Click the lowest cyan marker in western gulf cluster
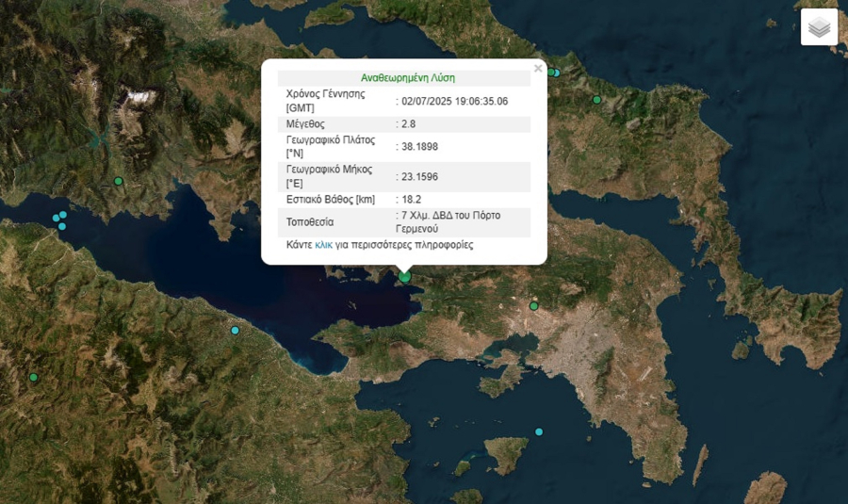 61,227
